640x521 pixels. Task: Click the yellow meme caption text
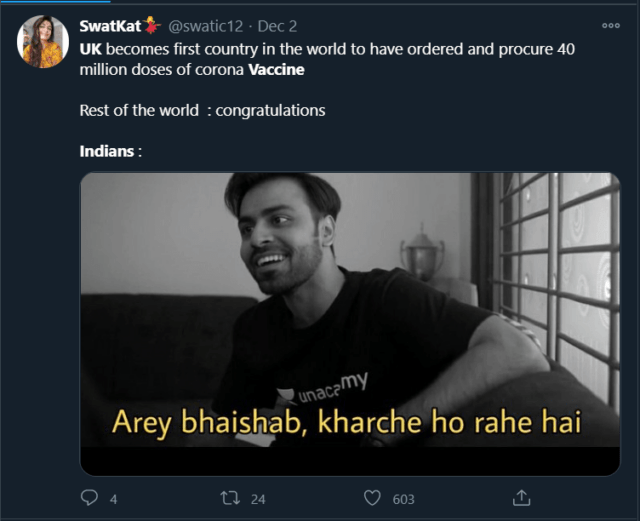[x=346, y=422]
